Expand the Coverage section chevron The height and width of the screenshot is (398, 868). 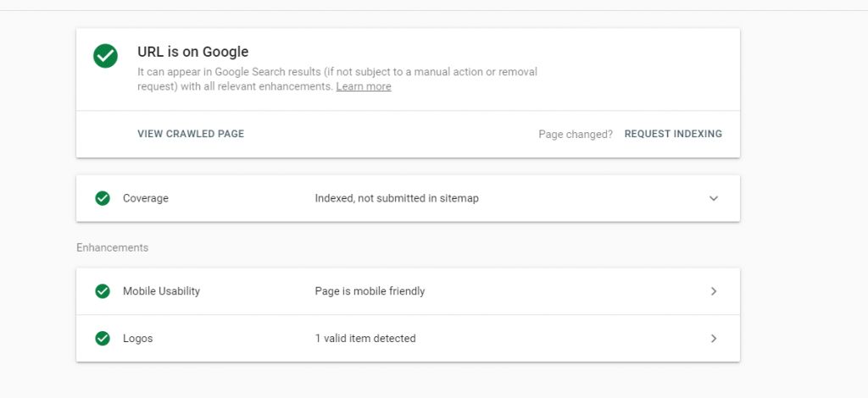click(x=714, y=198)
